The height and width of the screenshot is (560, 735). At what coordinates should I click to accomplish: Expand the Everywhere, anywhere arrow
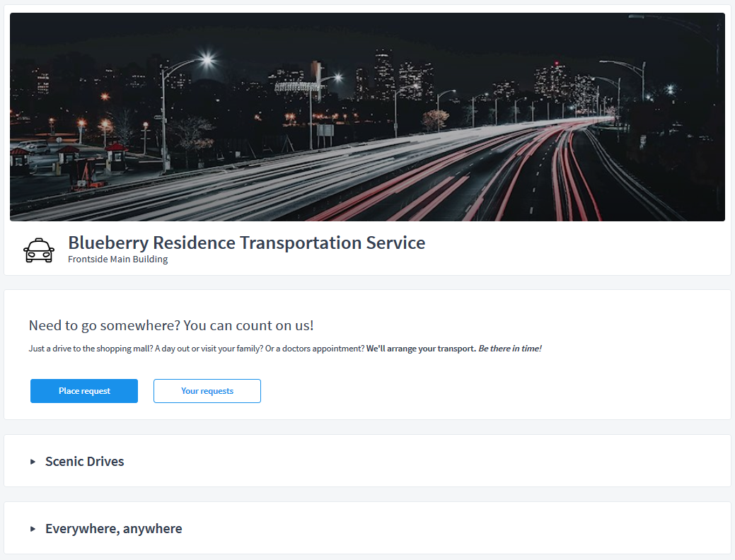33,529
